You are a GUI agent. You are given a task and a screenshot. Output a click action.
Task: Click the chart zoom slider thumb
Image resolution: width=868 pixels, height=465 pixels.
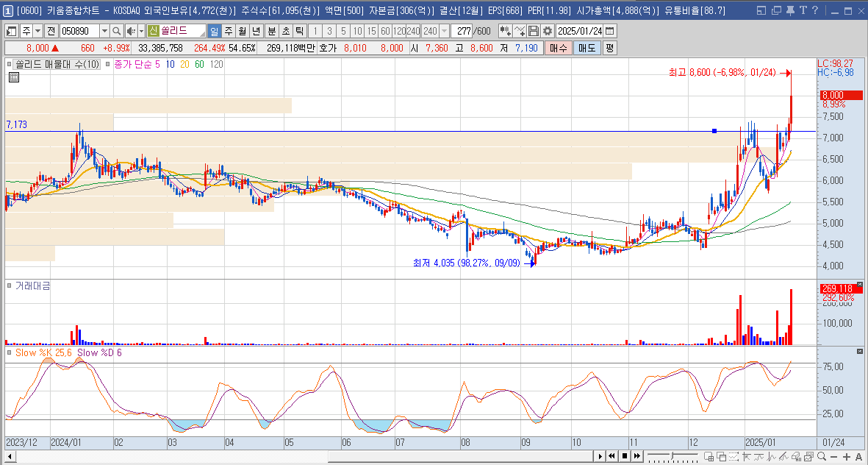point(672,455)
